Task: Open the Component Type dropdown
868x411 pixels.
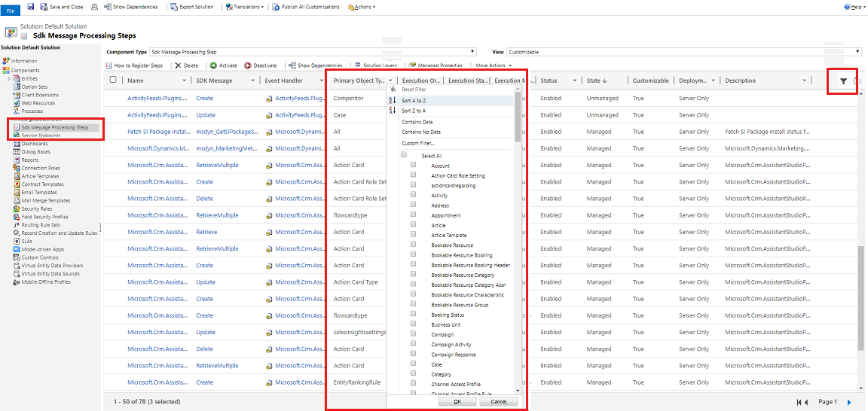Action: click(x=472, y=52)
